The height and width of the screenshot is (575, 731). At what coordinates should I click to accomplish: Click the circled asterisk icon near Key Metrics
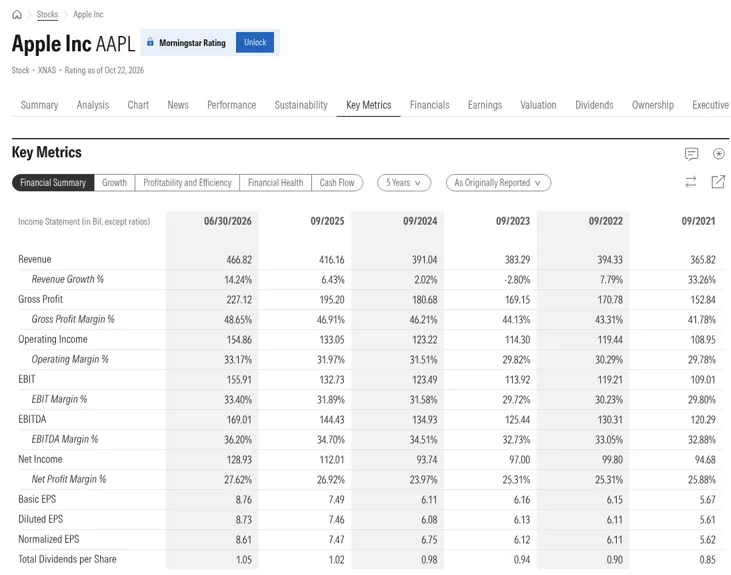[719, 153]
